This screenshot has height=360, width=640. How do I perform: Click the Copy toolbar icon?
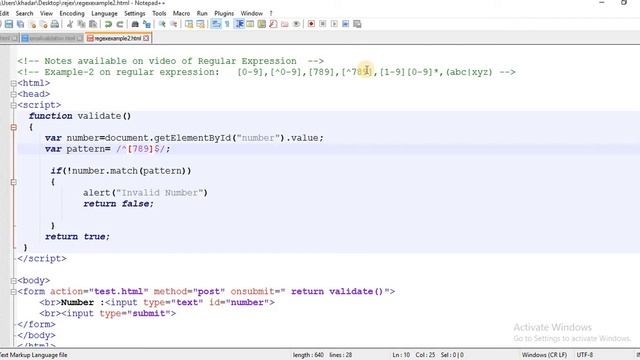81,24
